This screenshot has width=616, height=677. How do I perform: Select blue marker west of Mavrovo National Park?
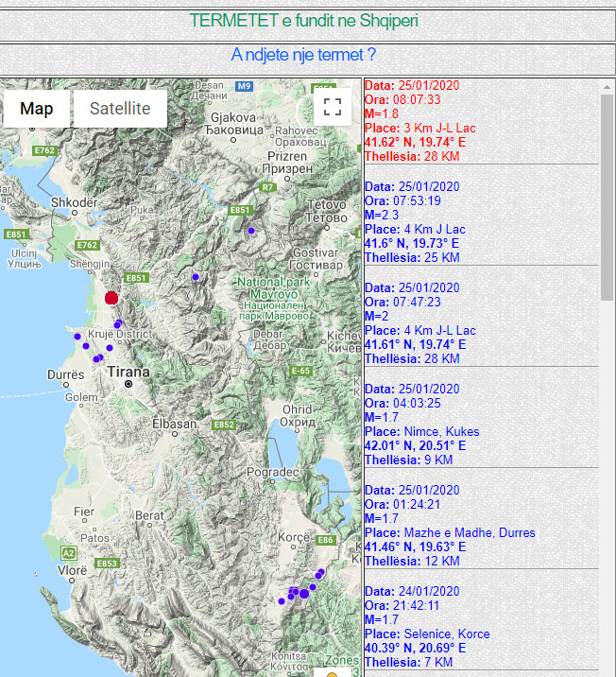196,277
